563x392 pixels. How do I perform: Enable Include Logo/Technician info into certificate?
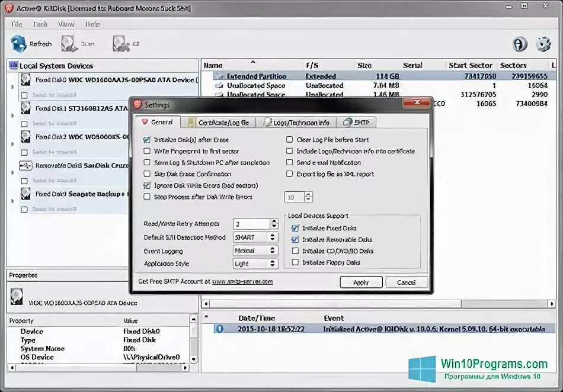[x=289, y=151]
